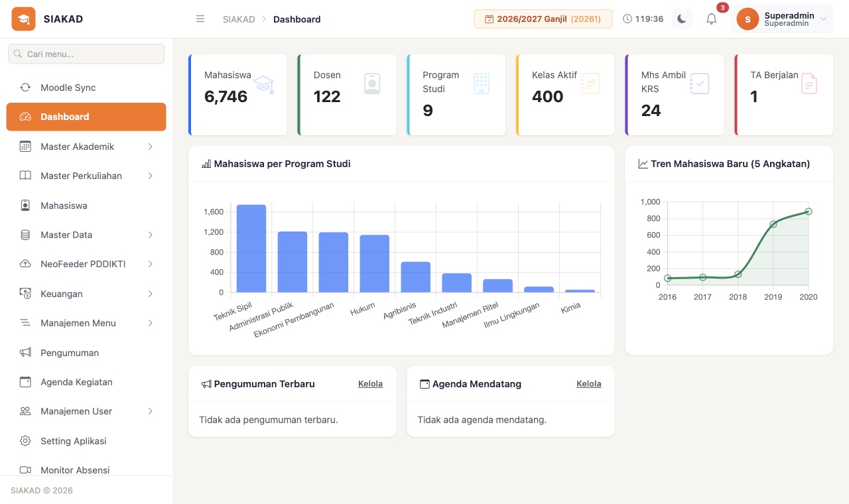The height and width of the screenshot is (504, 849).
Task: Click the Setting Aplikasi gear icon
Action: pyautogui.click(x=25, y=441)
